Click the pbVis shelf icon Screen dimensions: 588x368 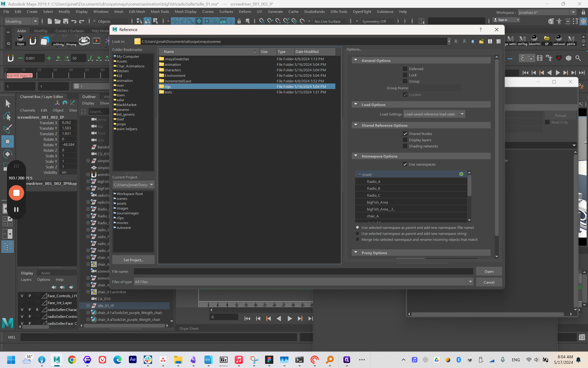tap(571, 40)
